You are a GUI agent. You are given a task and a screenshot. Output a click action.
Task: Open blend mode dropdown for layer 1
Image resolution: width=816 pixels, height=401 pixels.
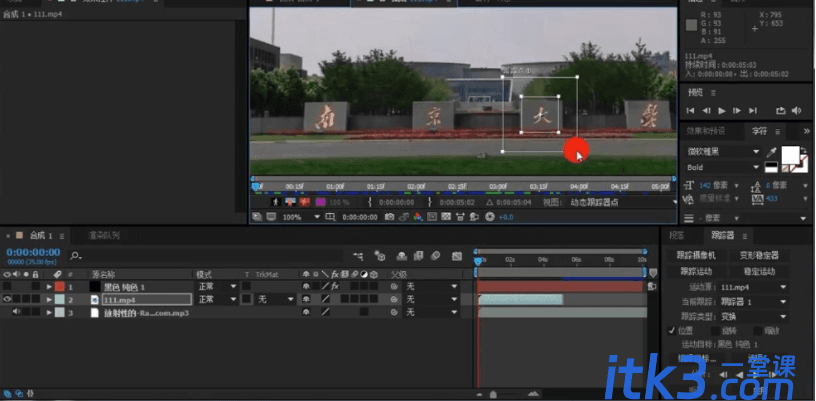218,286
